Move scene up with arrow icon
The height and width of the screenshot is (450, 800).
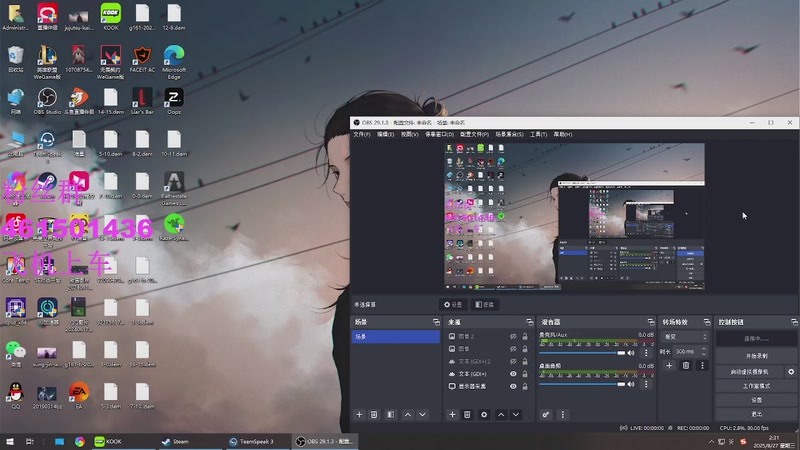[408, 415]
